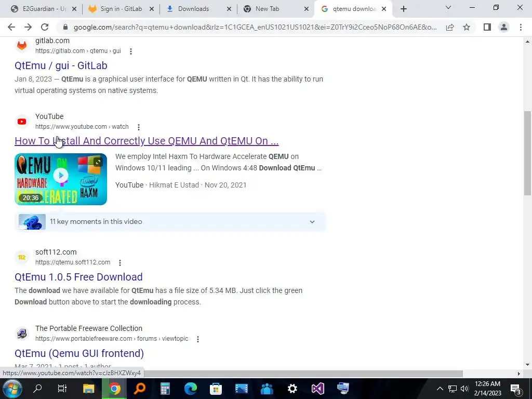Open the Chrome side panel
Image resolution: width=532 pixels, height=399 pixels.
tap(487, 27)
